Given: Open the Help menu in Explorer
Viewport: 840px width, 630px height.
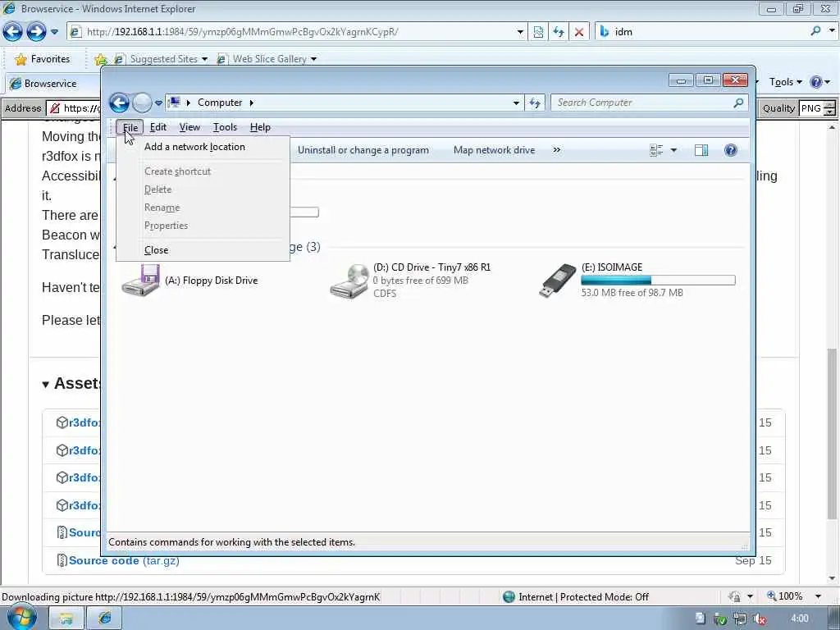Looking at the screenshot, I should click(260, 127).
